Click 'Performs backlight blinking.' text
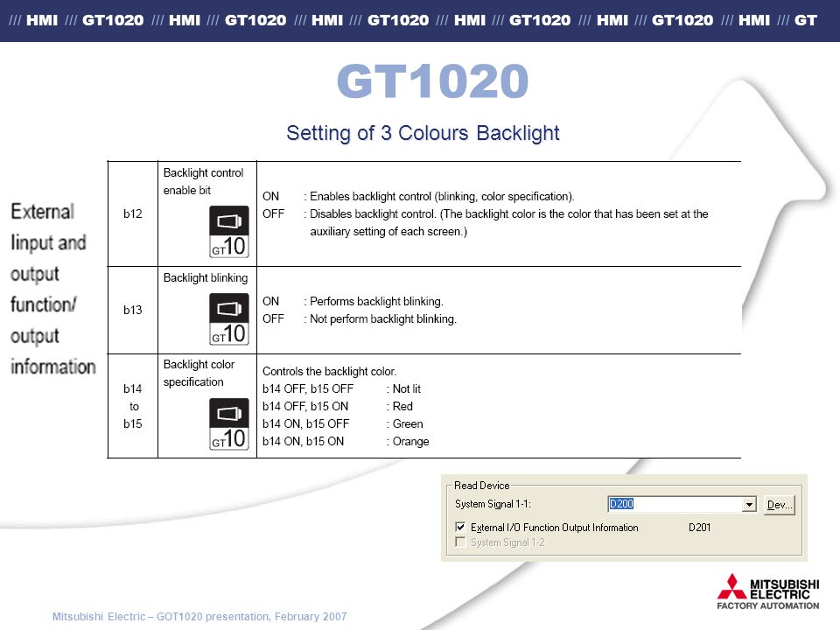The height and width of the screenshot is (630, 840). 376,302
